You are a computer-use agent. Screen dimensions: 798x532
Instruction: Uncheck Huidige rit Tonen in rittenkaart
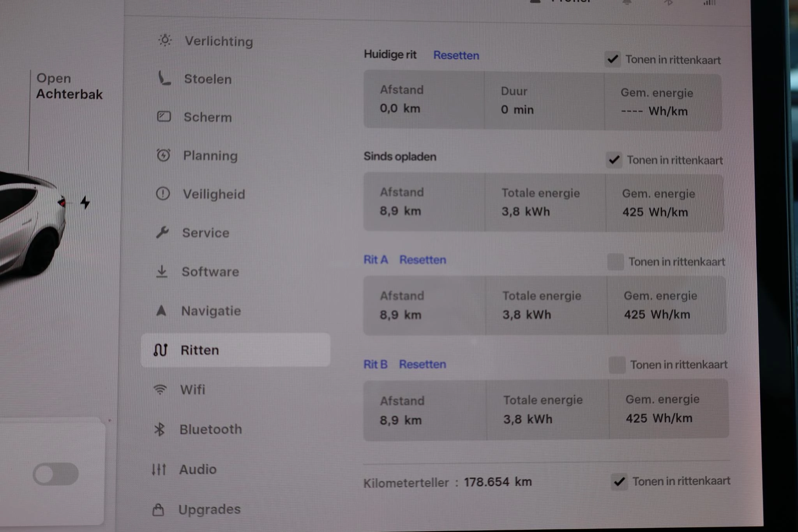click(613, 59)
